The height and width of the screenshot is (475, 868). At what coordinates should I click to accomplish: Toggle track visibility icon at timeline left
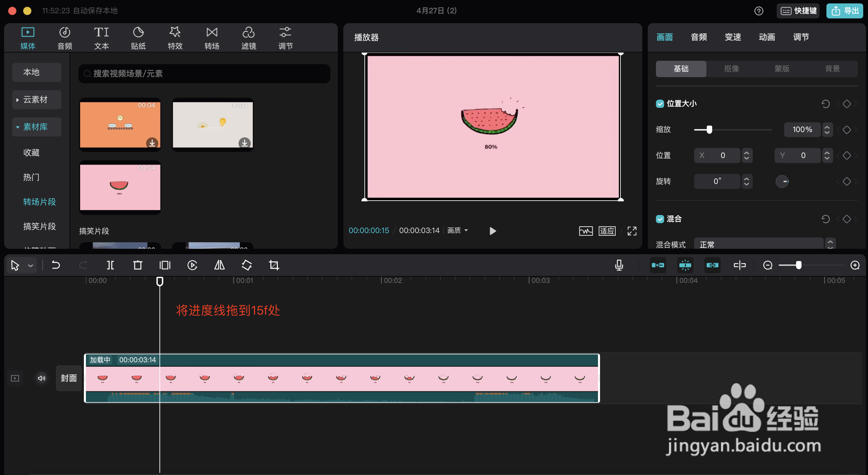coord(15,378)
